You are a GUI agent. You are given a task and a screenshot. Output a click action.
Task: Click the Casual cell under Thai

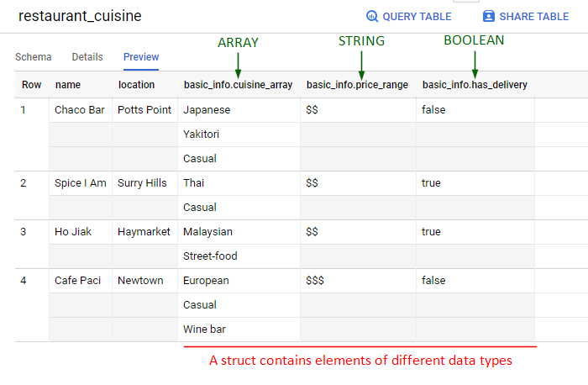coord(239,208)
